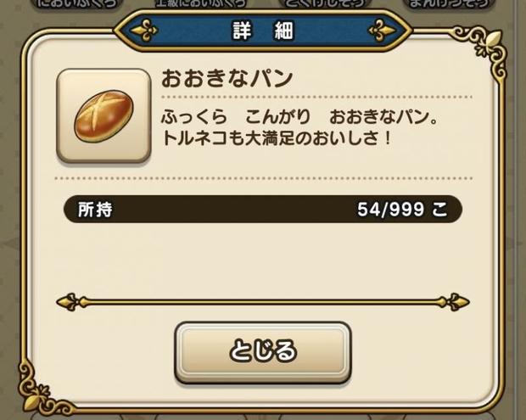Image resolution: width=526 pixels, height=420 pixels.
Task: Select the まんげつそう item behind dialog
Action: pyautogui.click(x=448, y=4)
